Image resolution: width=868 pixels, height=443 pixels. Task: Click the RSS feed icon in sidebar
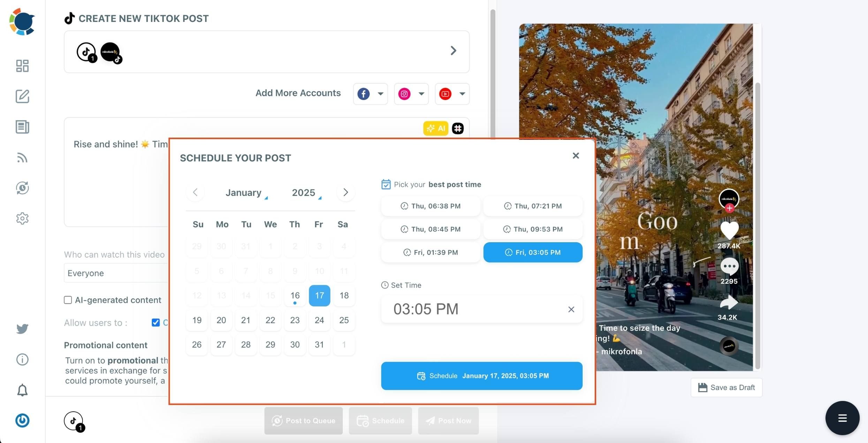(x=22, y=157)
